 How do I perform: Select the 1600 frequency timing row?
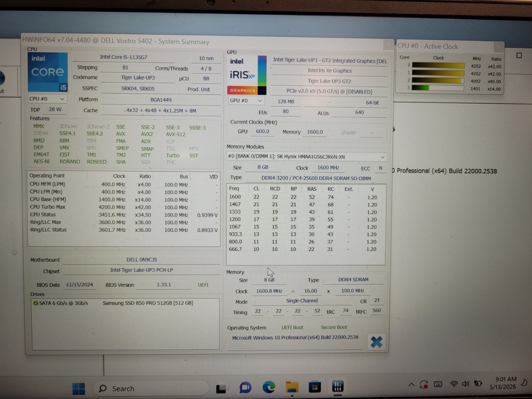click(305, 197)
